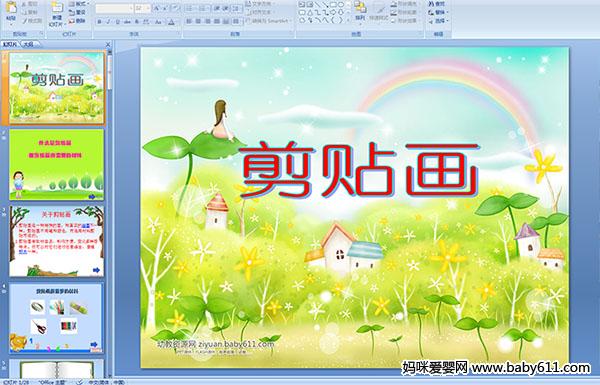
Task: Toggle center text alignment
Action: coord(198,21)
